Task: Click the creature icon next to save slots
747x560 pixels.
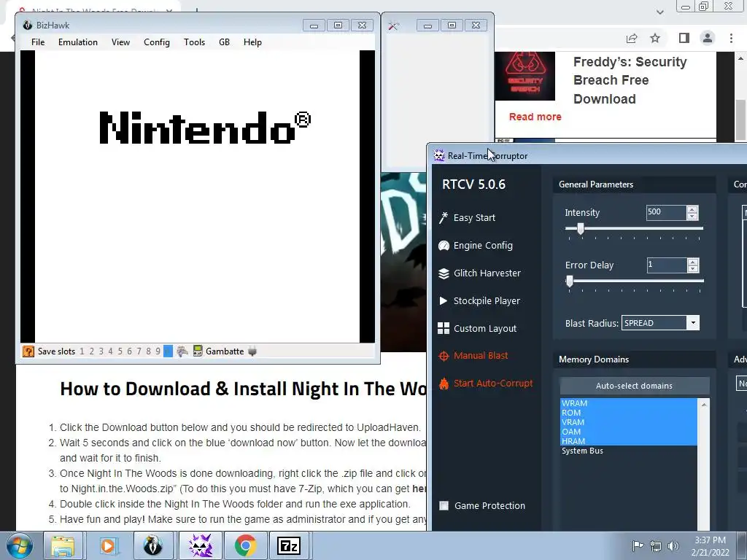Action: click(182, 351)
